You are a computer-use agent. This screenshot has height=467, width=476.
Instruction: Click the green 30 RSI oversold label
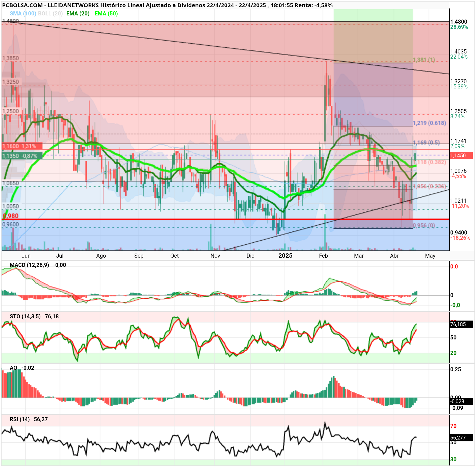click(x=453, y=460)
